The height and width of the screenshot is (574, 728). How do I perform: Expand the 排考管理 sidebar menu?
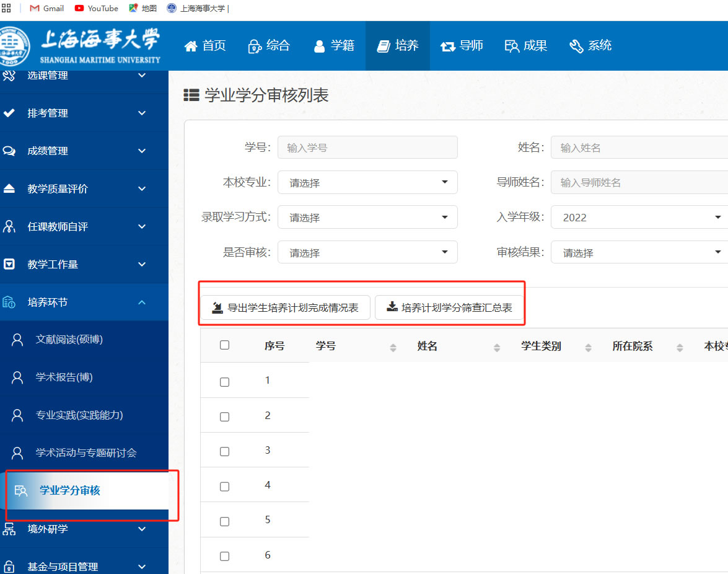[84, 113]
